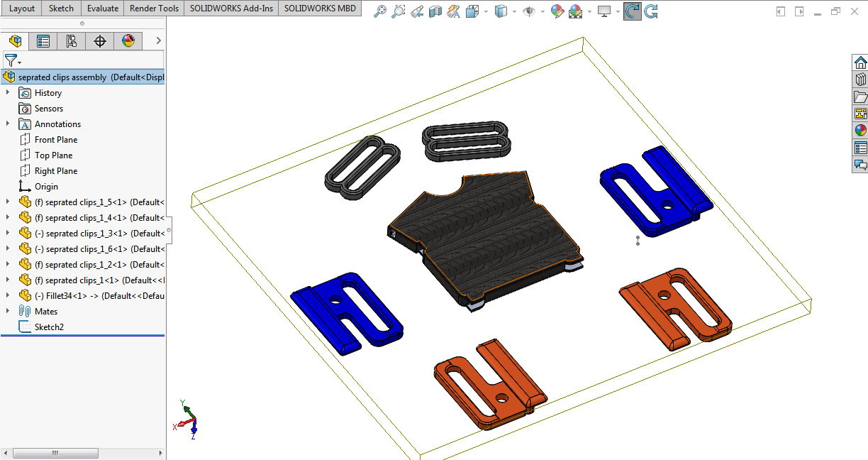Switch to the ConfigurationManager tab

[72, 41]
